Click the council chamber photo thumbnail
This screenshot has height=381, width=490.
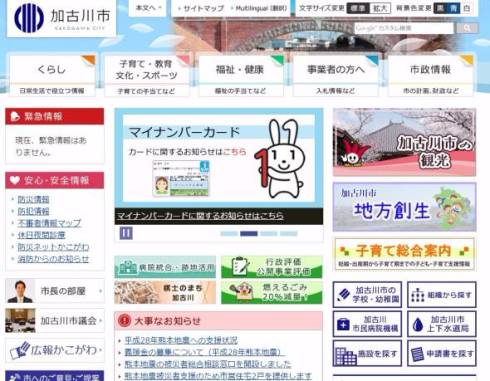pyautogui.click(x=20, y=321)
